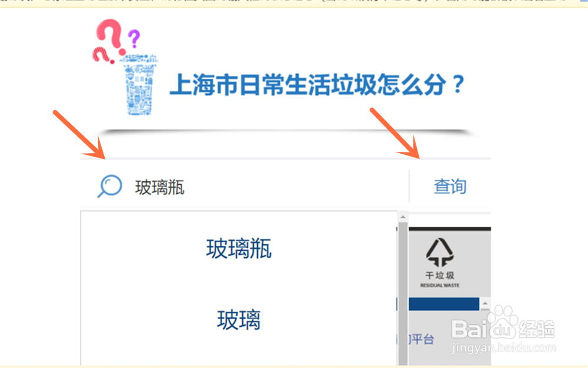Click the small purple question mark graphic
The image size is (588, 368).
tap(133, 39)
